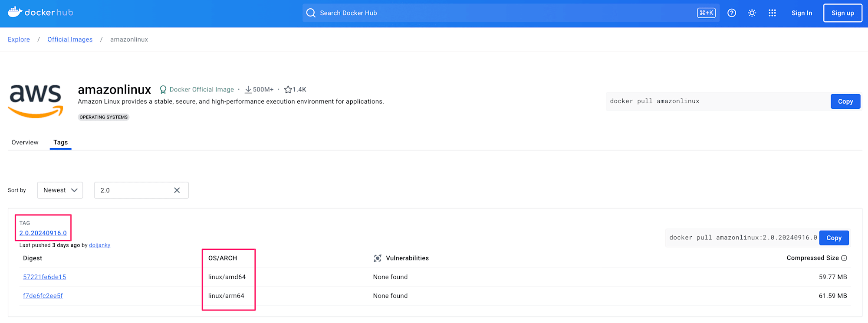Click the Docker Official Image badge icon

point(163,90)
